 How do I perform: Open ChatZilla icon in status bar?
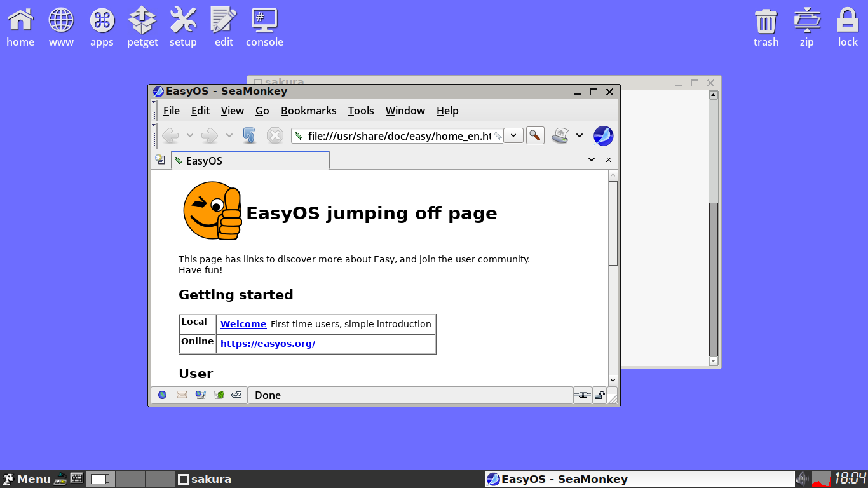point(237,395)
